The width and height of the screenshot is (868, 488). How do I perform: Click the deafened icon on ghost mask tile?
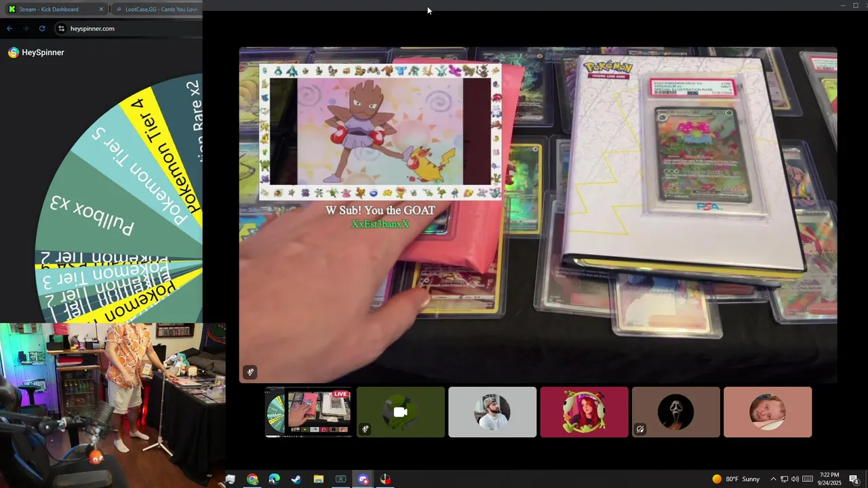(x=639, y=429)
